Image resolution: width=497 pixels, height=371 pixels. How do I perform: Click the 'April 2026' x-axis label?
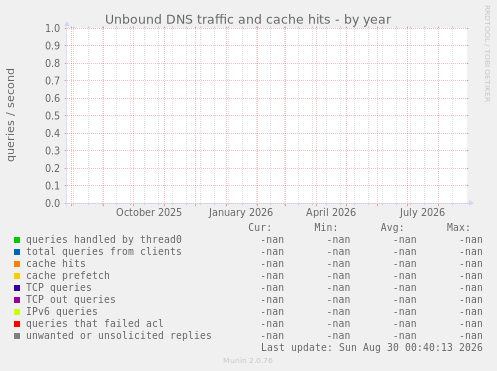(x=331, y=212)
